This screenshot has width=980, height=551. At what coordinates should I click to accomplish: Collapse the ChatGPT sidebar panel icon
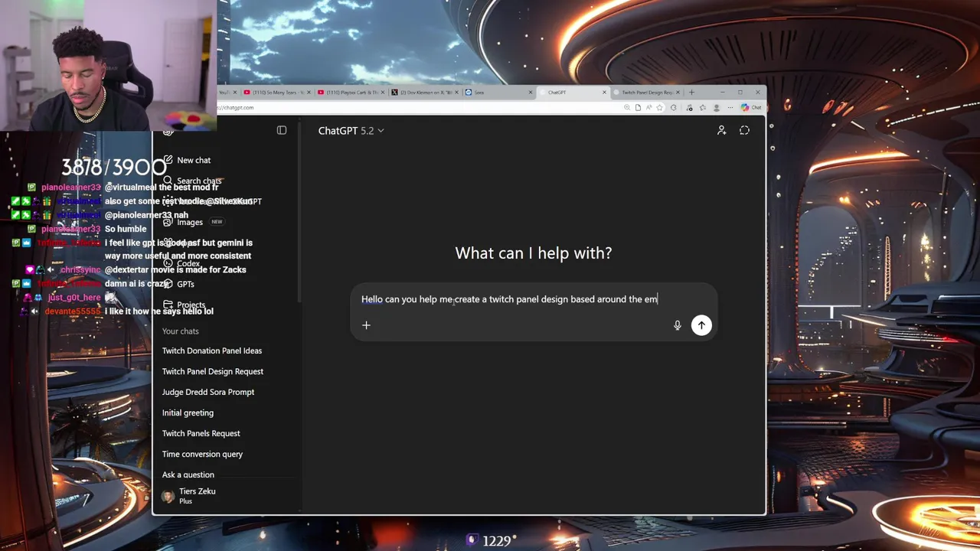(282, 130)
